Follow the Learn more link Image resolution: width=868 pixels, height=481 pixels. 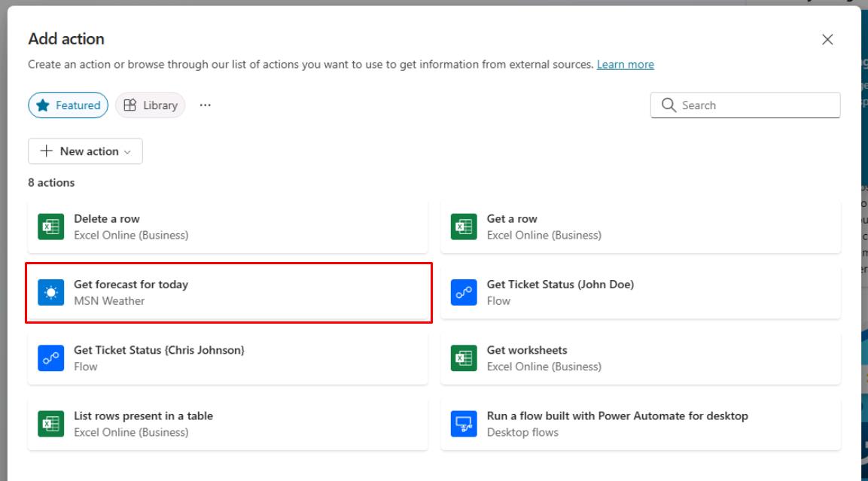coord(625,65)
